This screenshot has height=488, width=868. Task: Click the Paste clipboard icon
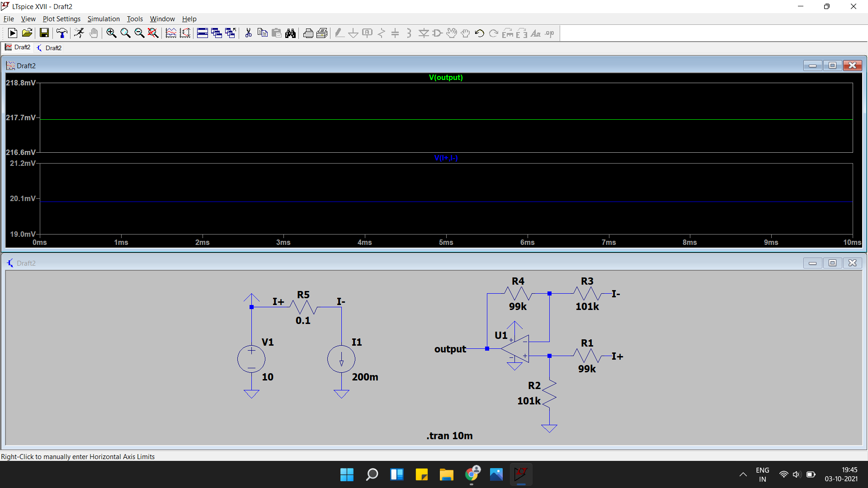277,33
